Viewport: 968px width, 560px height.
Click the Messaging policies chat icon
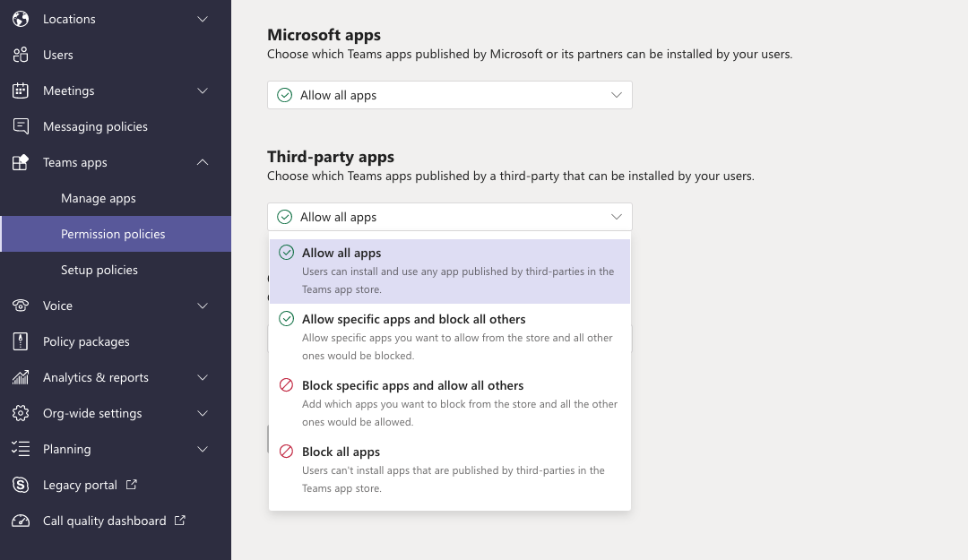pyautogui.click(x=21, y=126)
